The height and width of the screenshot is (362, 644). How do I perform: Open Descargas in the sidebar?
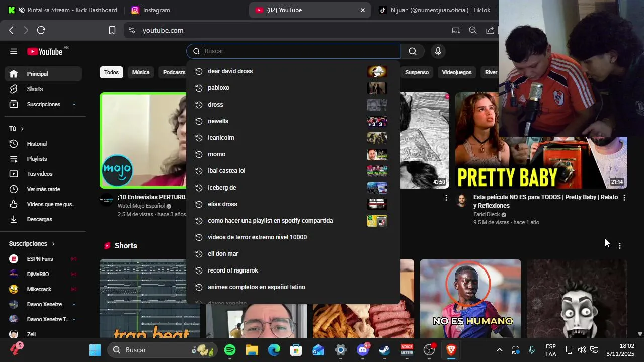tap(43, 219)
